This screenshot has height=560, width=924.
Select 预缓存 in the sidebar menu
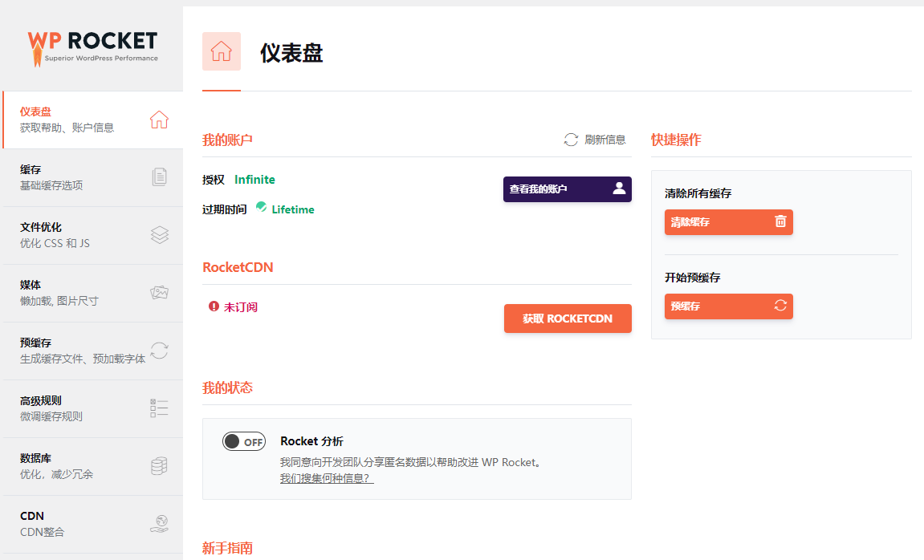(92, 351)
